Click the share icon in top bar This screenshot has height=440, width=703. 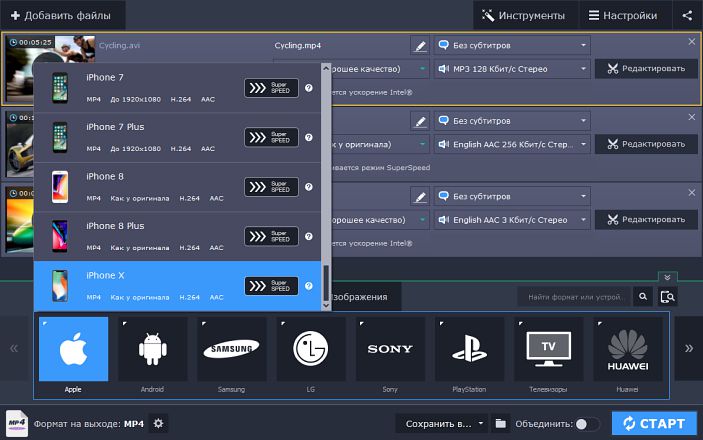click(x=687, y=15)
